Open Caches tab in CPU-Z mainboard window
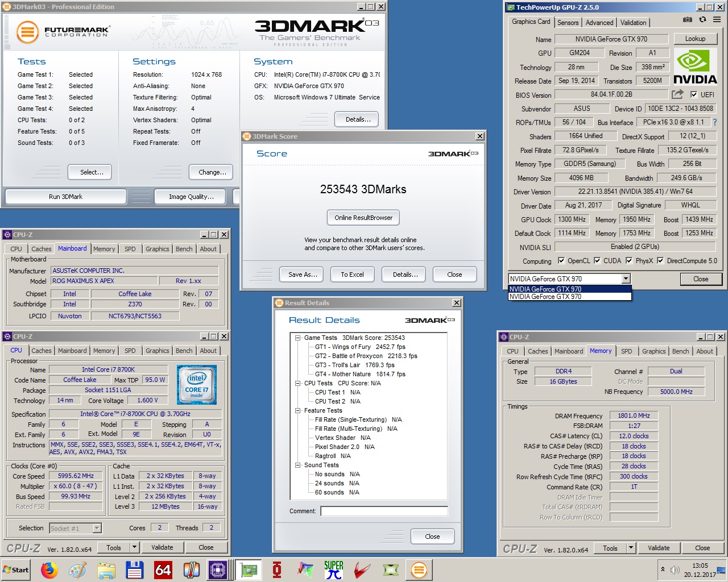728x582 pixels. click(41, 249)
